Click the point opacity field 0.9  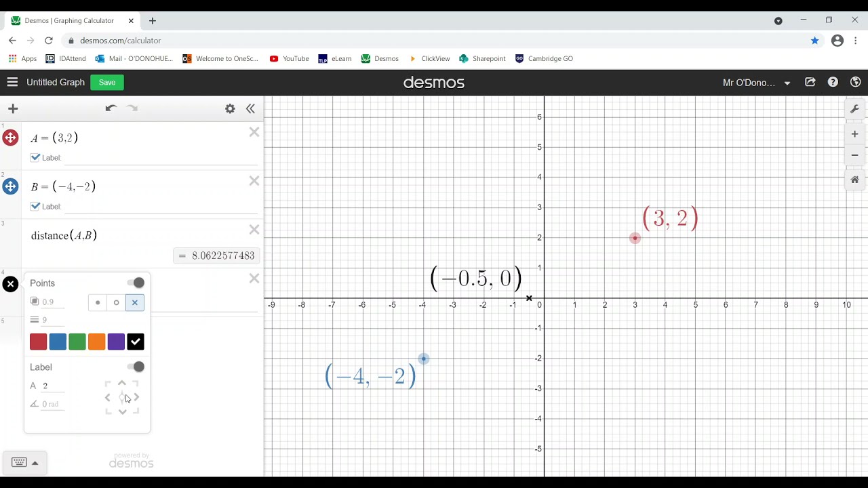click(53, 302)
